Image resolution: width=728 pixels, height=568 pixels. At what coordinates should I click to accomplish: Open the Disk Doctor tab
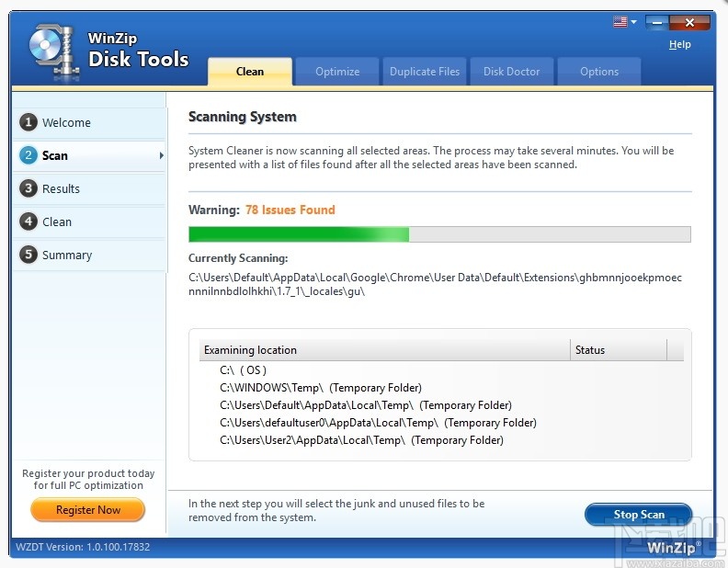point(512,72)
